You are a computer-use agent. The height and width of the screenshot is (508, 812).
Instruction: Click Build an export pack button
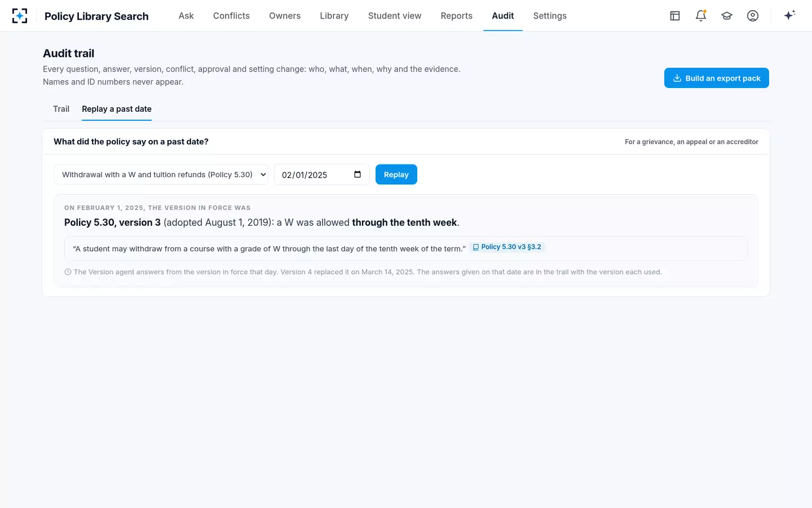click(717, 78)
